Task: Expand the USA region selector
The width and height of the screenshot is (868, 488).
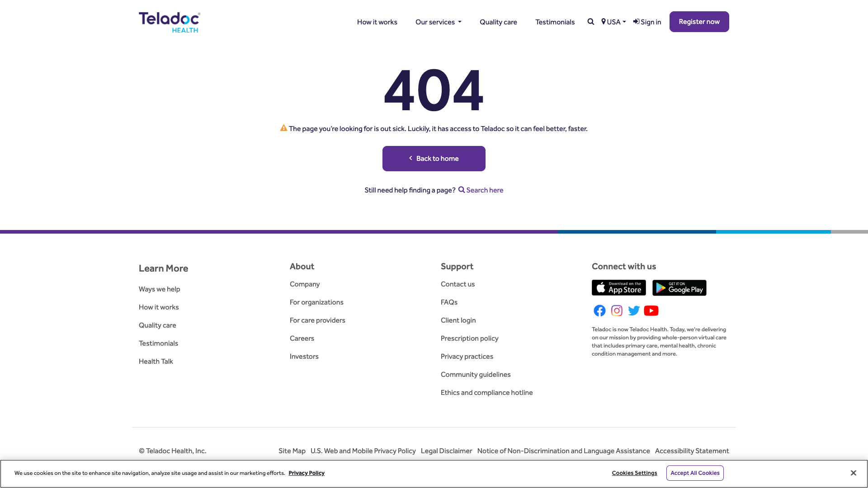Action: pyautogui.click(x=613, y=22)
